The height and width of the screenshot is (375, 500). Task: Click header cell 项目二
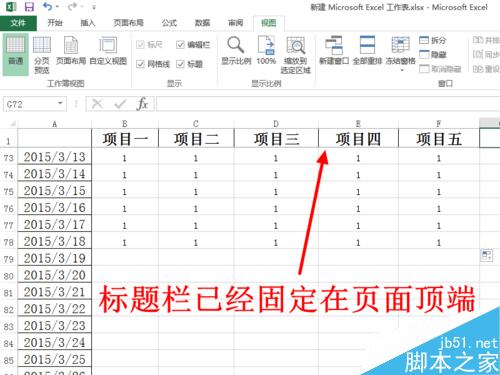(196, 139)
